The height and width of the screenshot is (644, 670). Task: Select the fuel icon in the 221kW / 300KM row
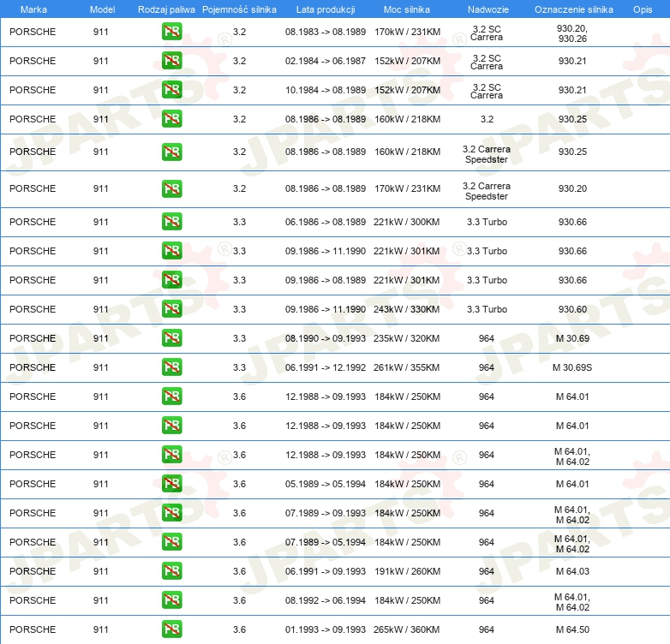click(171, 222)
